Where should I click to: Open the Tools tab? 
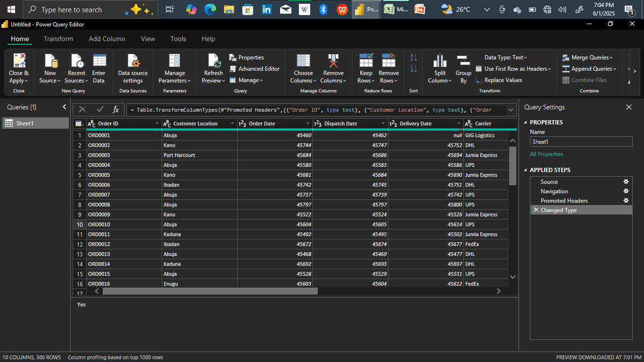tap(178, 39)
